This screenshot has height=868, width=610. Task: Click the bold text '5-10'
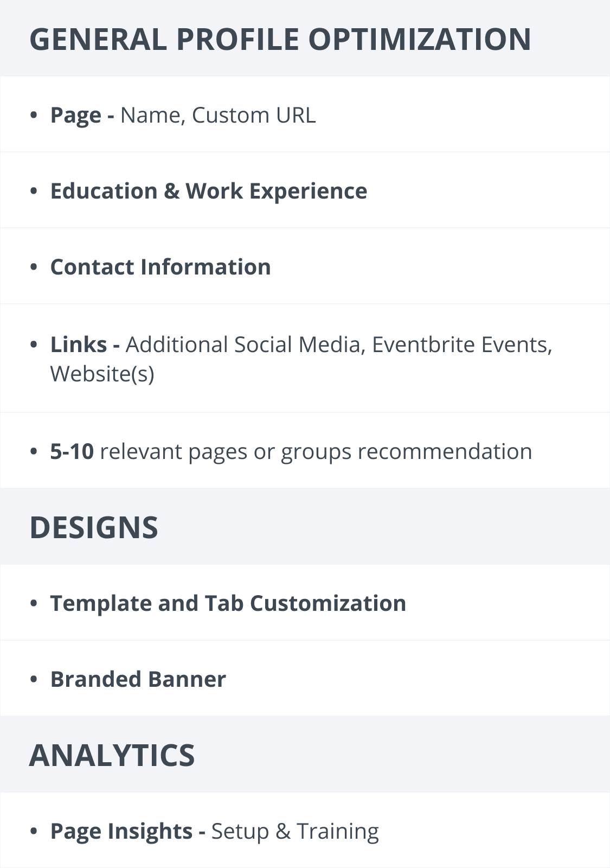72,451
